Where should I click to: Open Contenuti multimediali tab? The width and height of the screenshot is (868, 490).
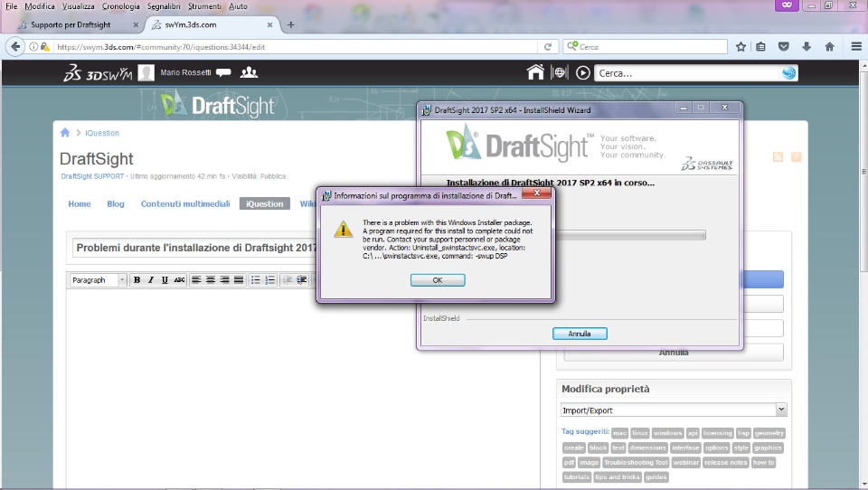click(x=185, y=203)
